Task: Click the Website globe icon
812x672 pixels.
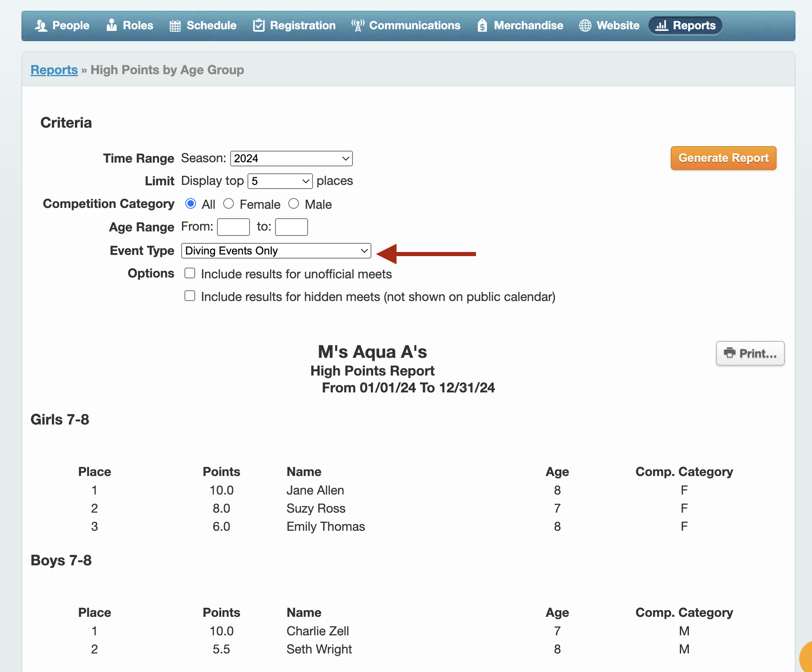Action: (x=585, y=26)
